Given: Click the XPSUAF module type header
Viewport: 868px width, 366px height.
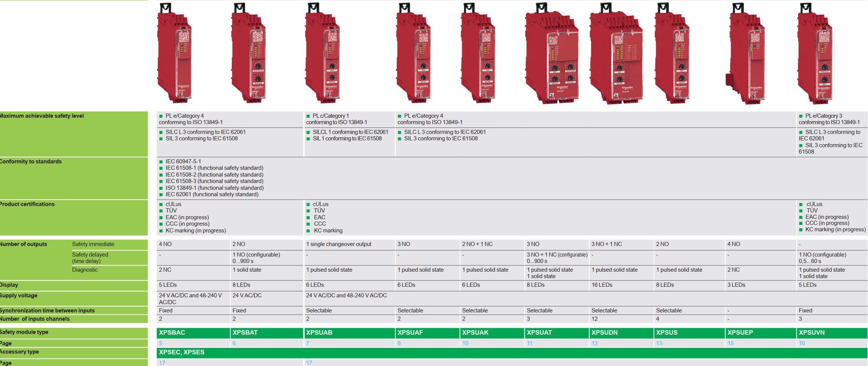Looking at the screenshot, I should tap(427, 333).
